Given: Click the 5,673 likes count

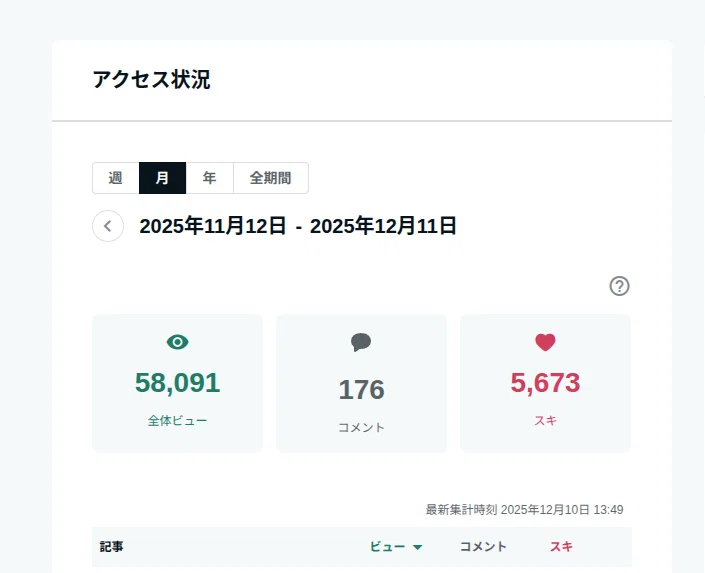Looking at the screenshot, I should tap(545, 383).
